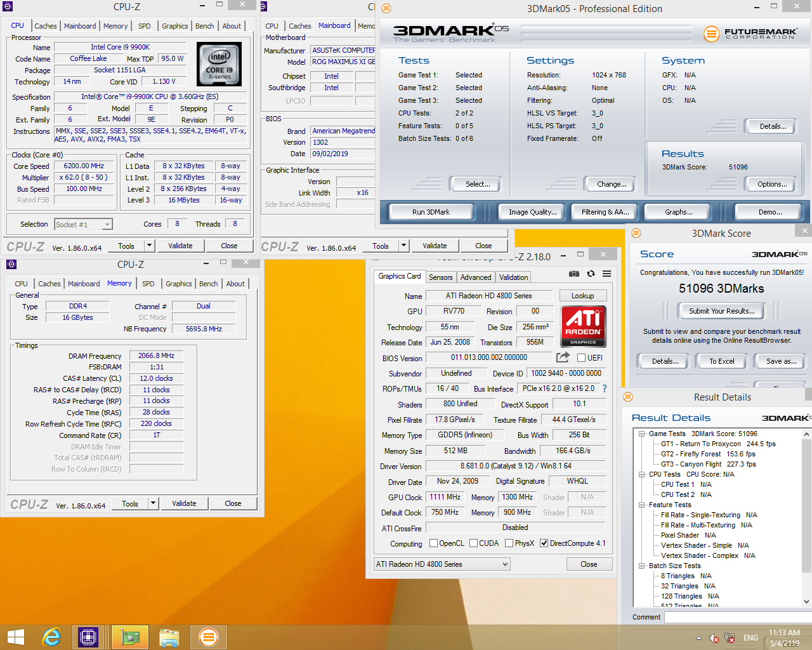
Task: Switch to GPU-Z from the taskbar icon
Action: [x=130, y=637]
